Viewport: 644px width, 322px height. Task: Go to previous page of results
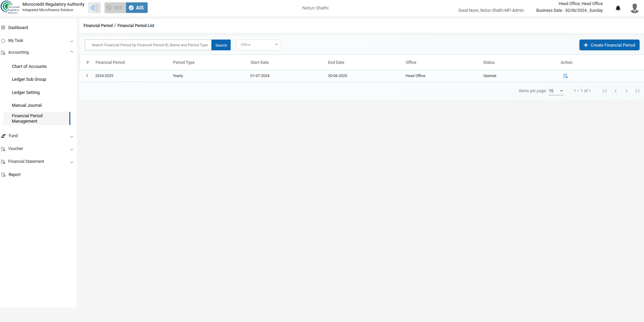(616, 91)
